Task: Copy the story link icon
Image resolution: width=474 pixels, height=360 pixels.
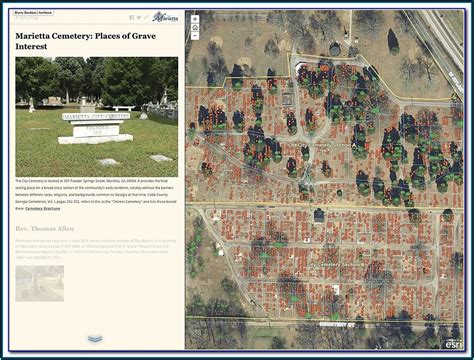Action: [146, 17]
